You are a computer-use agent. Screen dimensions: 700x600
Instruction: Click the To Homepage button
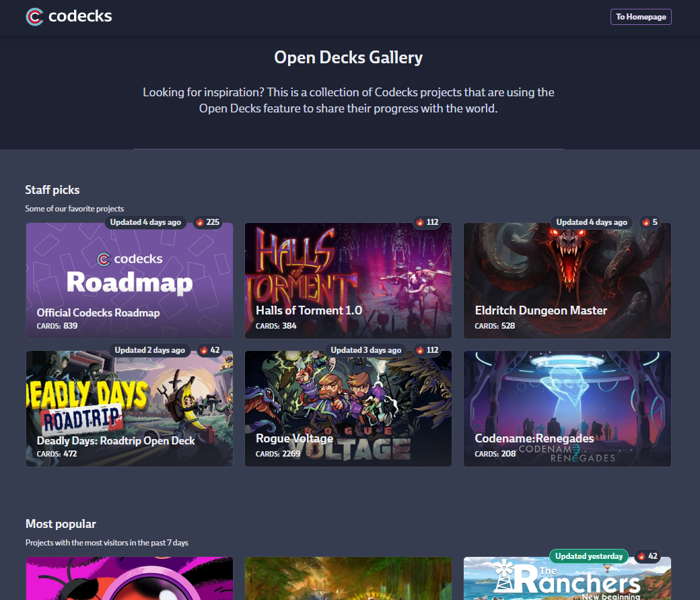point(641,17)
